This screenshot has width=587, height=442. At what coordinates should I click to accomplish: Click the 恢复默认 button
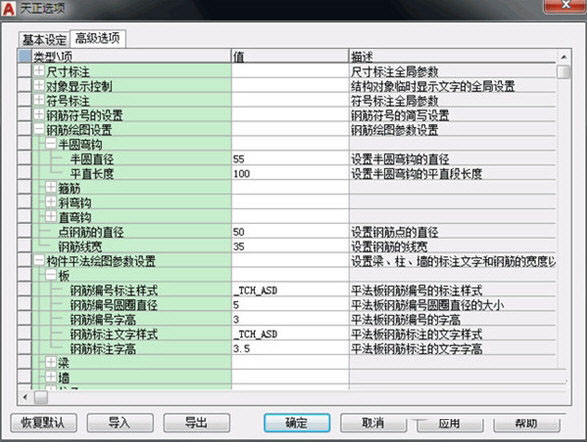coord(43,423)
